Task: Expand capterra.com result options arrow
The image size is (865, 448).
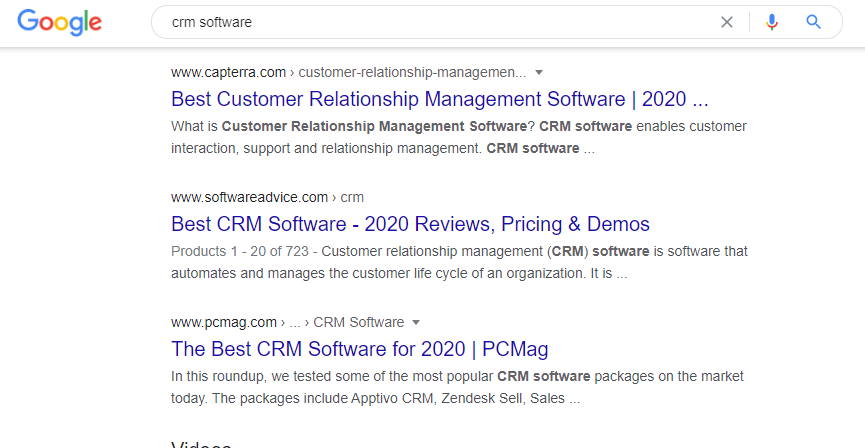Action: [x=540, y=73]
